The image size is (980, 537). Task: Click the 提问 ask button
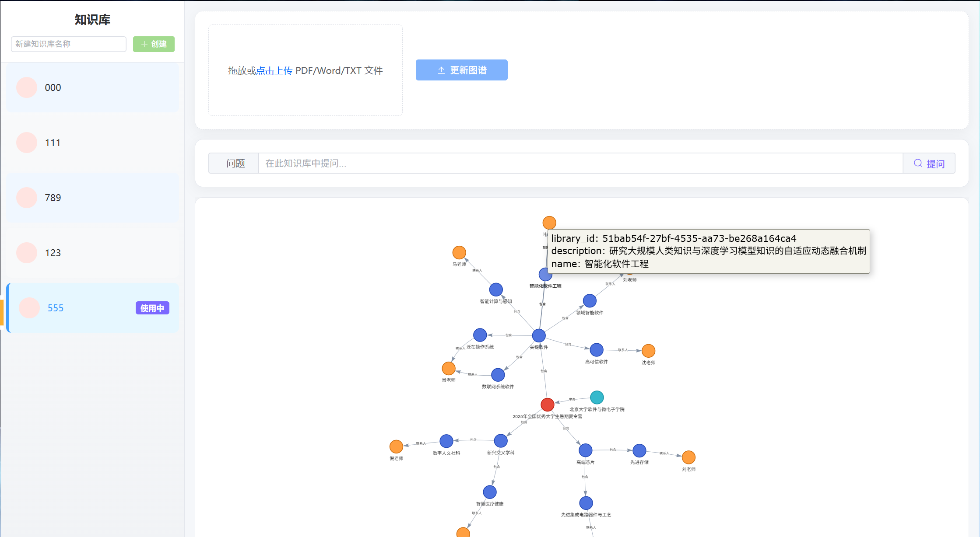929,164
